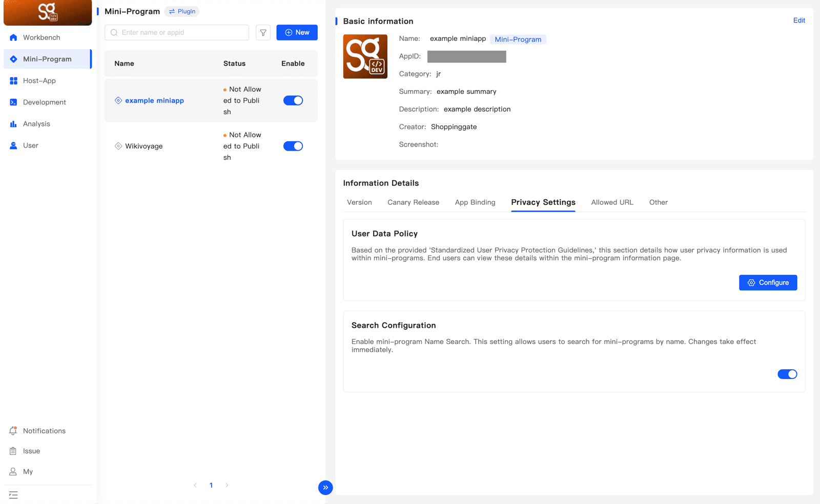
Task: Click the Analysis bar chart icon
Action: click(13, 123)
